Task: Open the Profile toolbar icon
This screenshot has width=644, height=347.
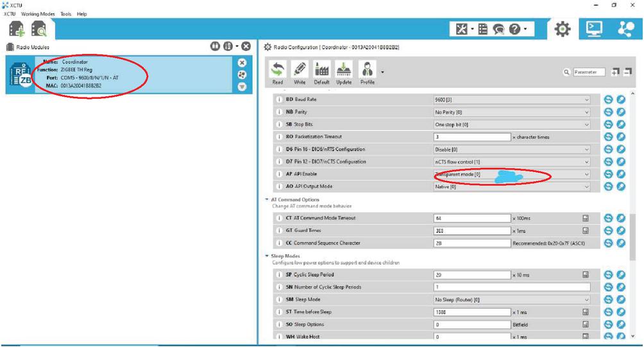Action: (367, 72)
